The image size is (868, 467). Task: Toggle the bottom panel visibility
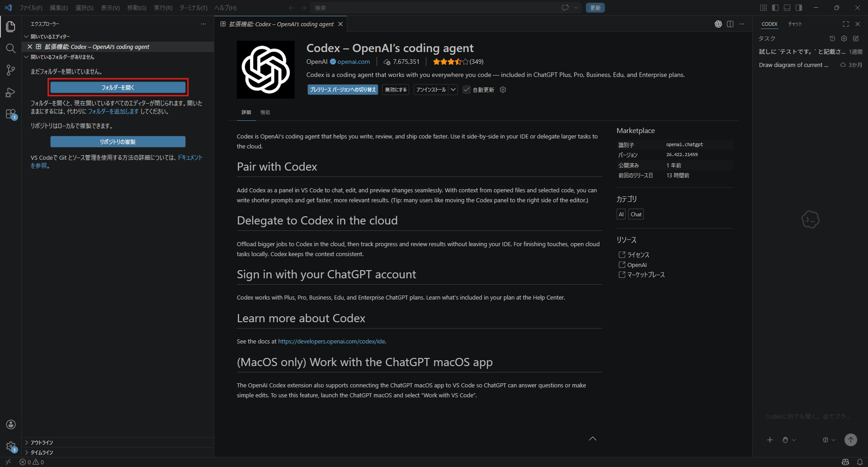[x=787, y=8]
